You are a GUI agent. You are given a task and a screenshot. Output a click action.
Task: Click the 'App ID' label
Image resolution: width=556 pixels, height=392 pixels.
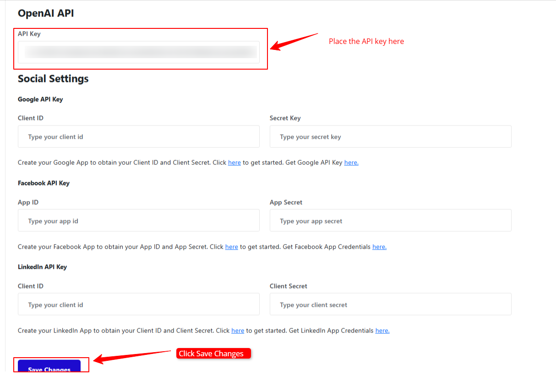(28, 202)
